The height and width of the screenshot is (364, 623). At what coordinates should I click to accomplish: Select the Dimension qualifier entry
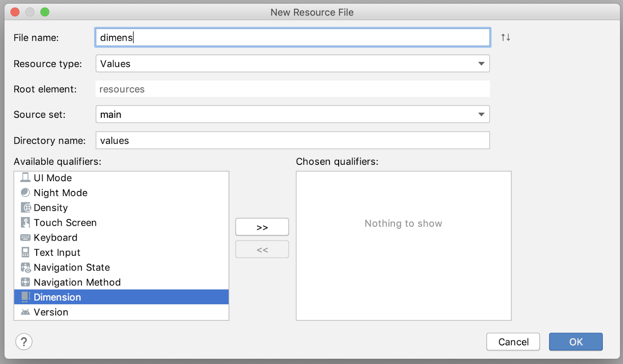[57, 297]
